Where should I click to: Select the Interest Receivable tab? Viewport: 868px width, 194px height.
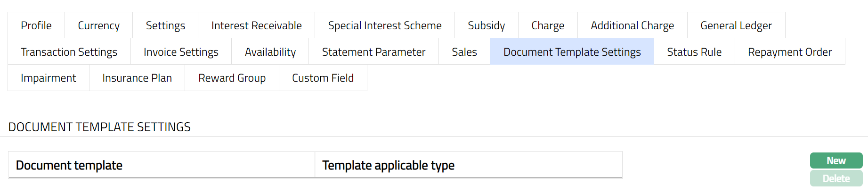pyautogui.click(x=256, y=25)
